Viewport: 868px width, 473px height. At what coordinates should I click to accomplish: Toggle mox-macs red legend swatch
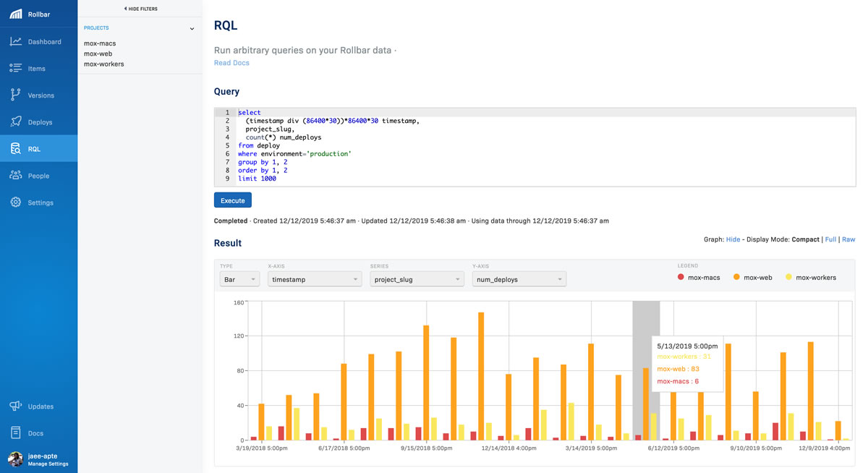[681, 277]
